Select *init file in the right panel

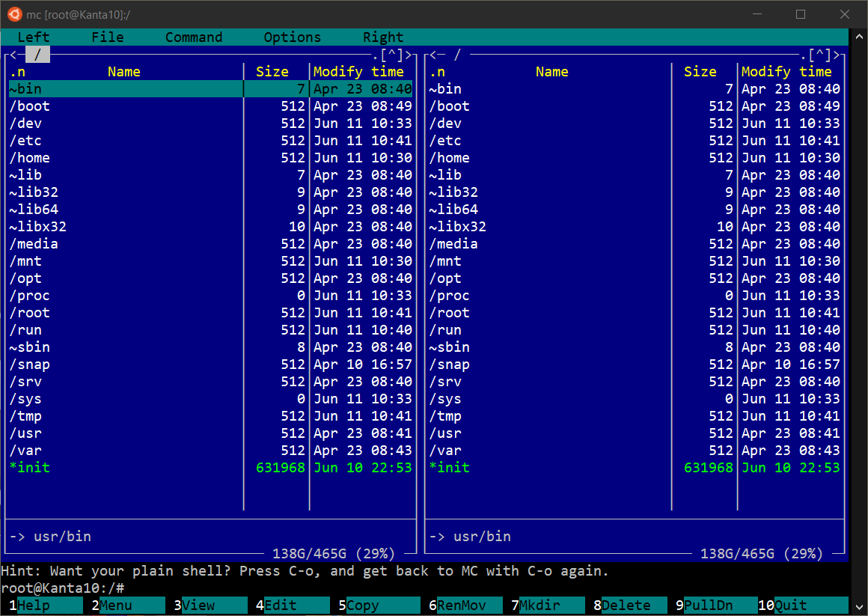[635, 468]
